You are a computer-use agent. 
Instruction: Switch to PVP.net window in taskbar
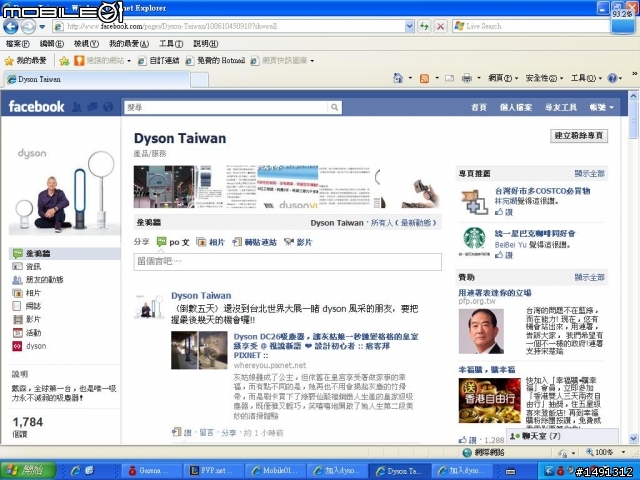pos(213,471)
